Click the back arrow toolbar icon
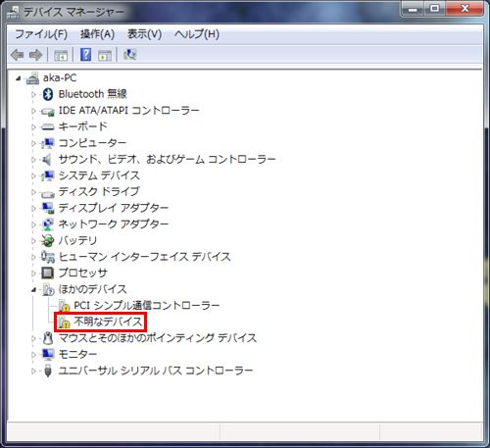This screenshot has width=490, height=448. click(17, 55)
